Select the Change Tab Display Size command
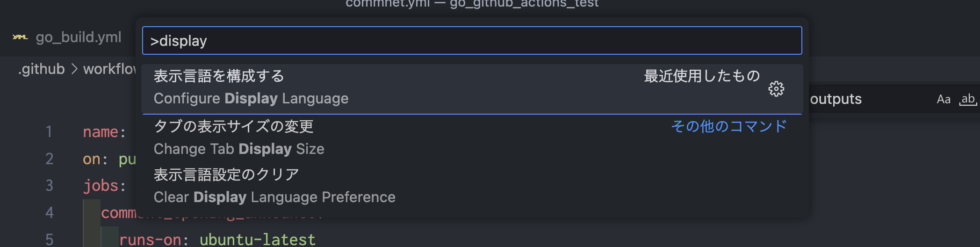This screenshot has height=247, width=980. (x=472, y=138)
